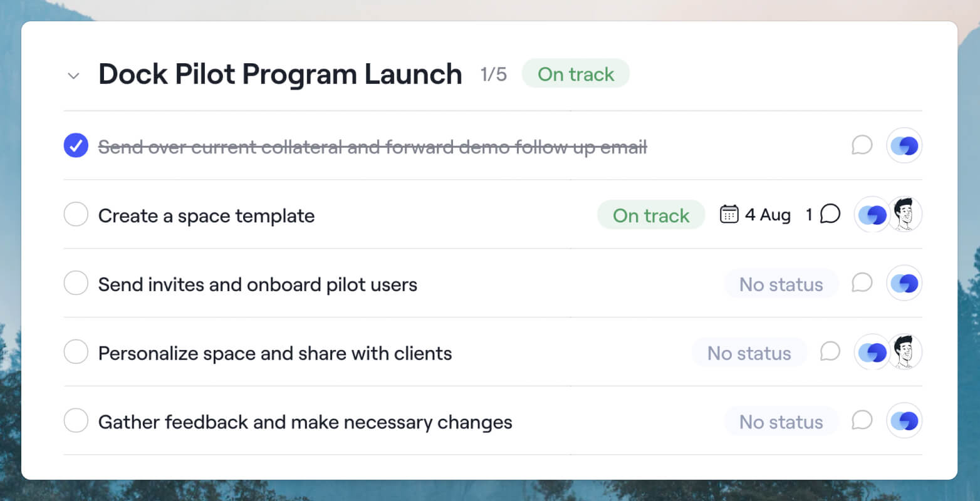980x501 pixels.
Task: Complete the Gather feedback task
Action: (76, 420)
